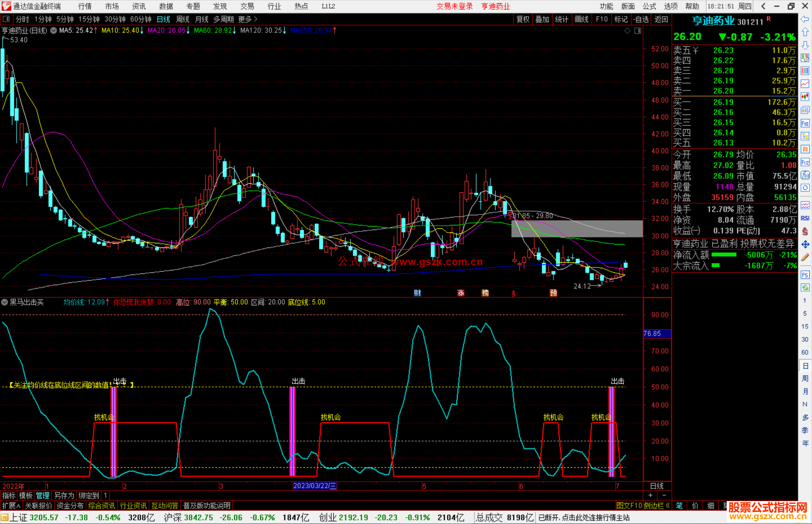Toggle the chart panel layout icon
The image size is (812, 524).
coord(638,31)
